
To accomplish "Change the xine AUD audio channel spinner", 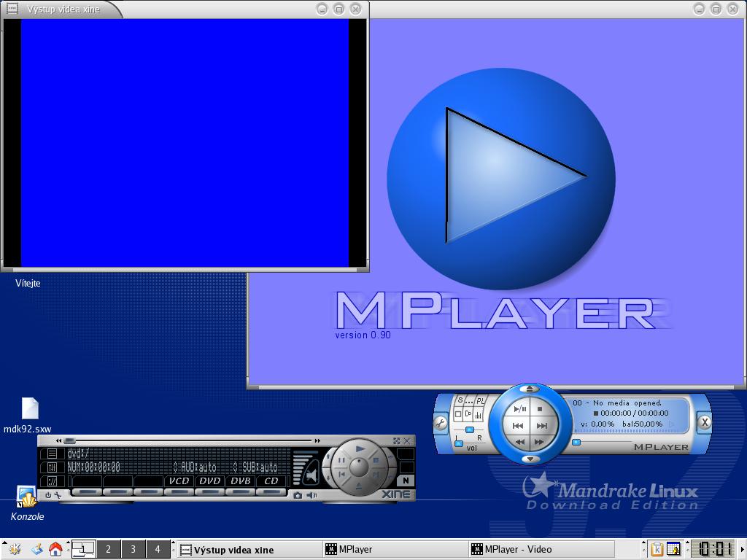I will click(175, 467).
